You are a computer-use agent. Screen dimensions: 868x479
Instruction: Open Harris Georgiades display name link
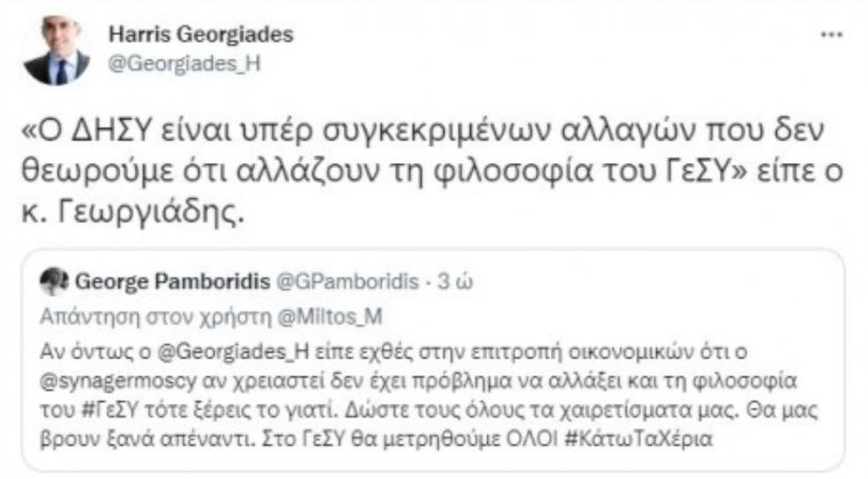(x=201, y=35)
